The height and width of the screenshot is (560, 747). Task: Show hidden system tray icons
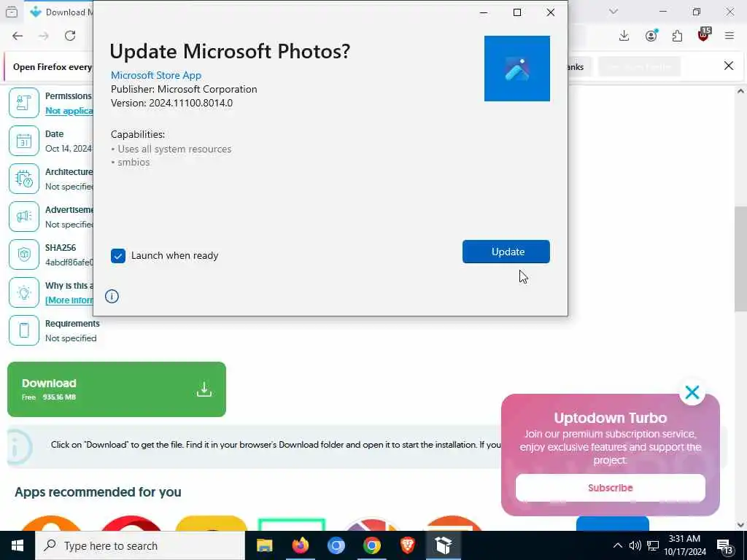click(617, 545)
